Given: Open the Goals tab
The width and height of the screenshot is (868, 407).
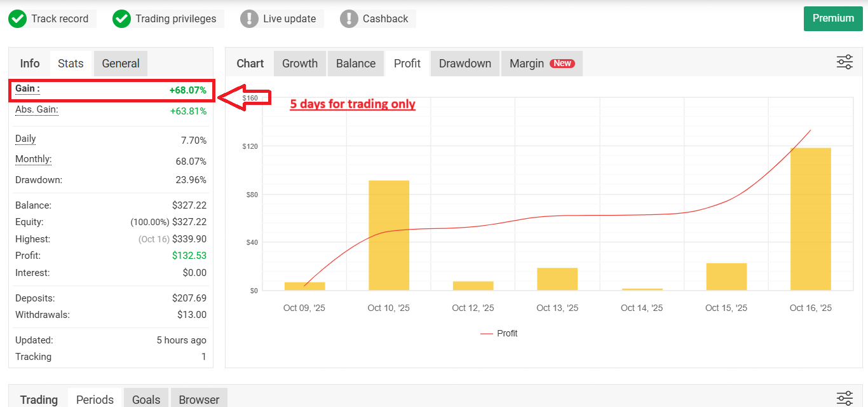Looking at the screenshot, I should point(146,399).
